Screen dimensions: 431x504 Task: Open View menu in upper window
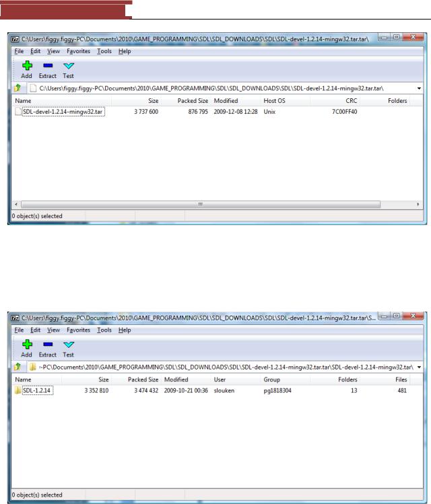click(x=53, y=51)
